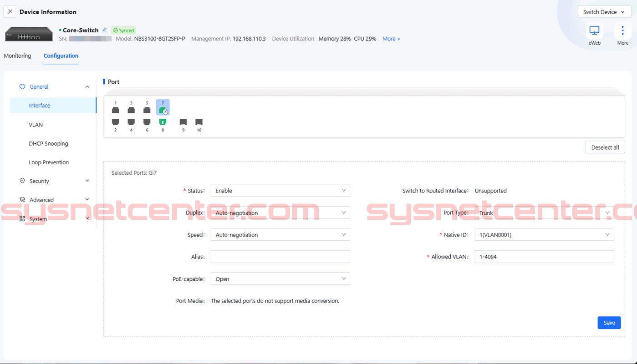Select port 2 icon
Viewport: 637px width, 364px height.
click(116, 122)
